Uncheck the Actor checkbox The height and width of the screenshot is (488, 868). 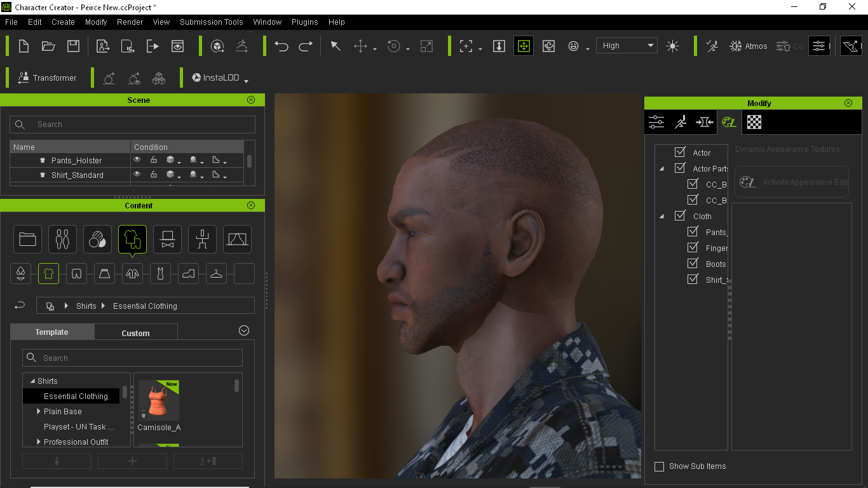tap(680, 152)
